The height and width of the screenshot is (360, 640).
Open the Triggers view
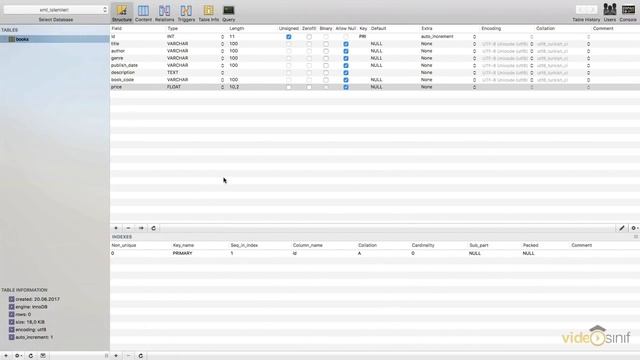tap(186, 13)
